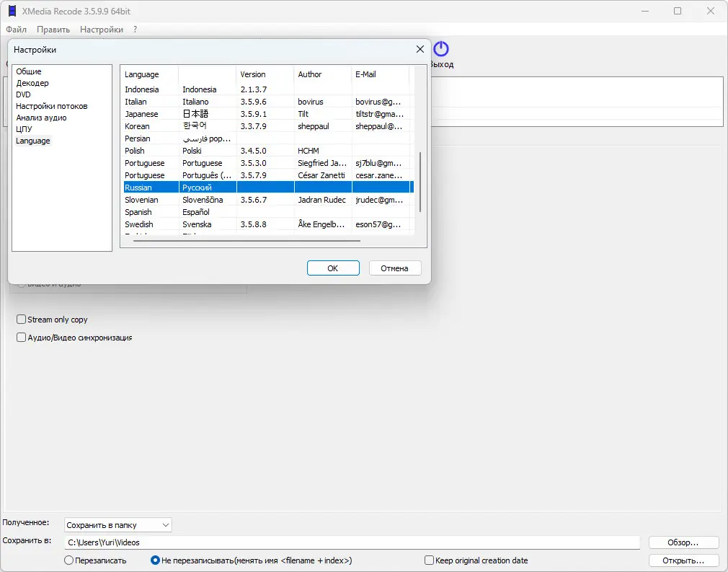728x572 pixels.
Task: Click the XMedia Recode title bar icon
Action: [12, 11]
